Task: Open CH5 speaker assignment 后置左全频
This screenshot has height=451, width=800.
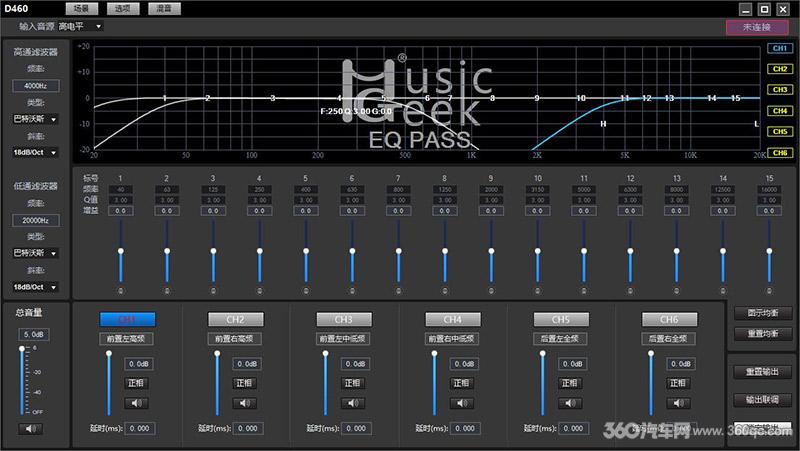Action: pos(560,339)
